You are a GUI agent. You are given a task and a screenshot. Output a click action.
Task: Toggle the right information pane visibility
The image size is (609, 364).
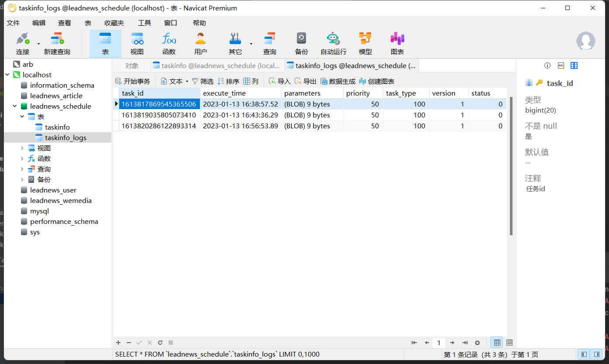coord(596,354)
